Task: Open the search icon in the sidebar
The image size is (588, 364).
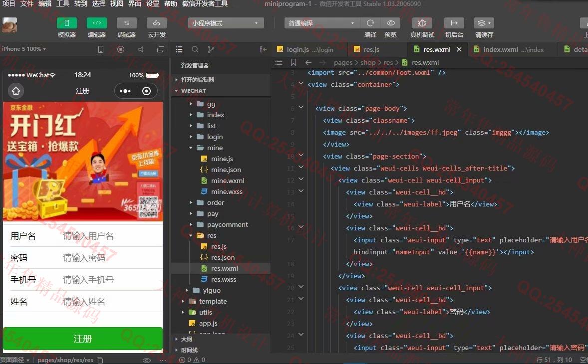Action: [x=195, y=49]
